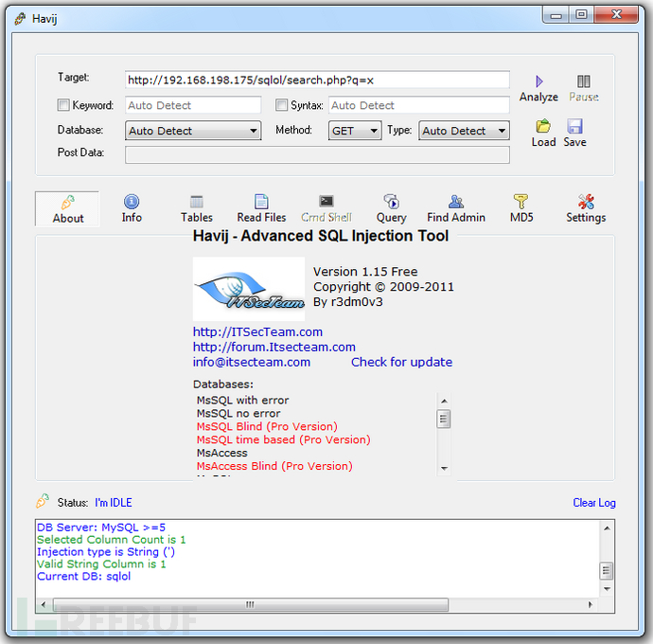Open the http://ITSecTeam.com link
653x644 pixels.
(x=257, y=331)
